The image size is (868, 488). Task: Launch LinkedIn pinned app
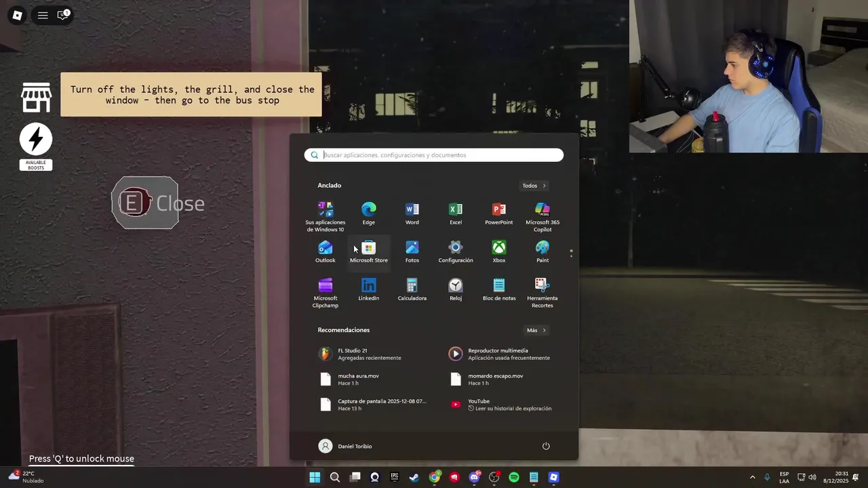click(x=369, y=290)
